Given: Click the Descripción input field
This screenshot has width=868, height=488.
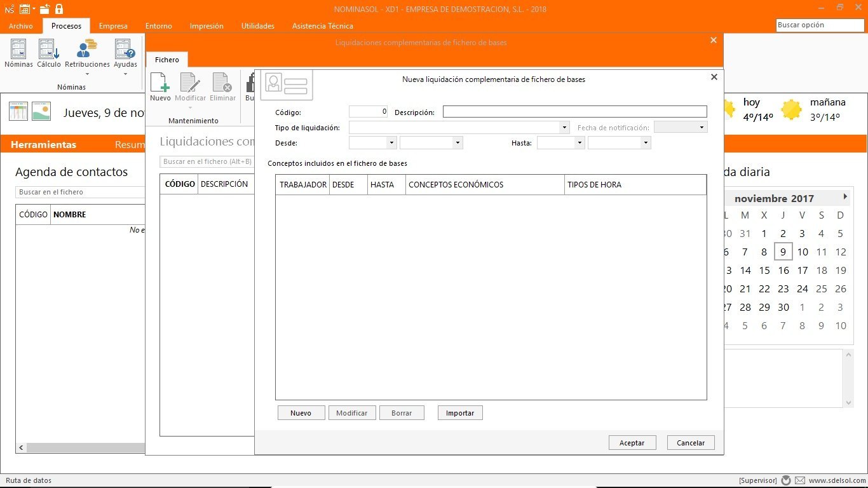Looking at the screenshot, I should 575,112.
